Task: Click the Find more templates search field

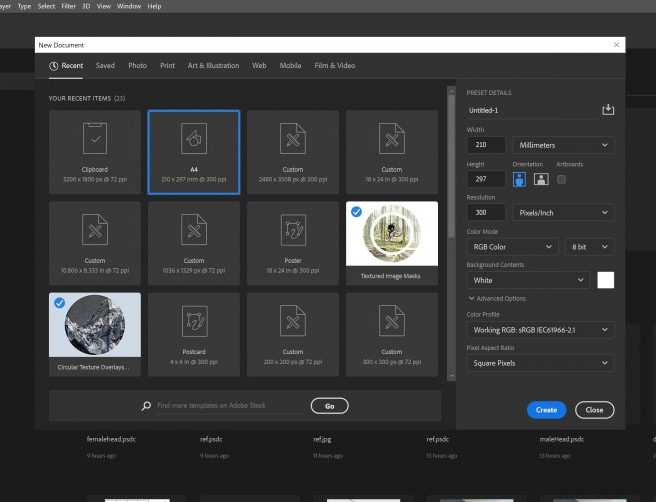Action: pos(231,406)
